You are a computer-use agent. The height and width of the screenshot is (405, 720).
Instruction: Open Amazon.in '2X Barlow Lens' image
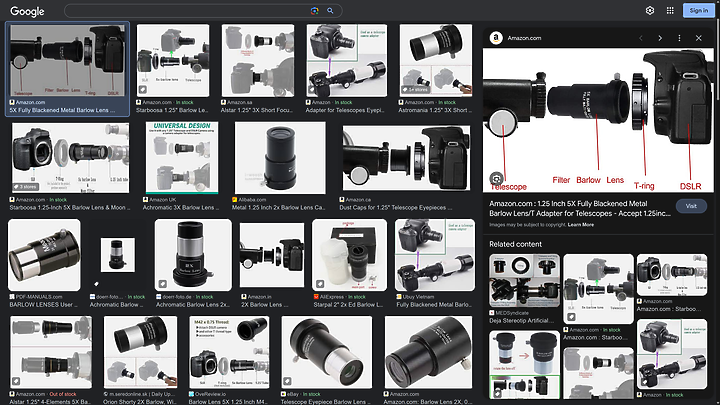(x=272, y=255)
